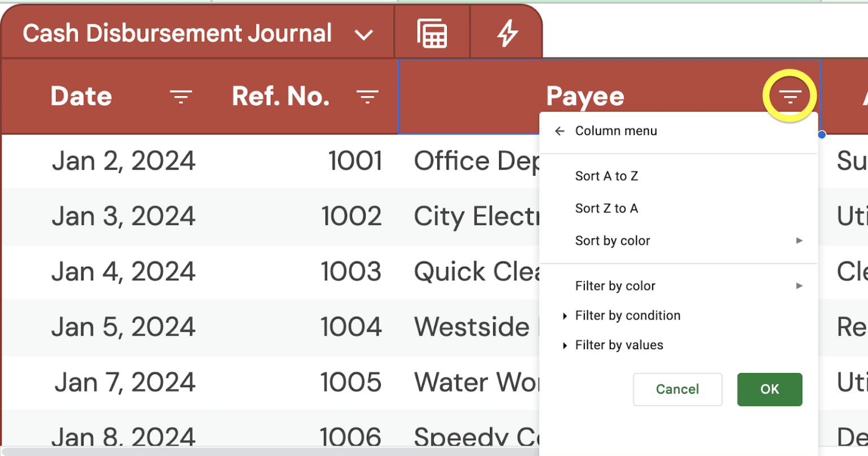The height and width of the screenshot is (456, 868).
Task: Click the back arrow beside Column menu
Action: 559,131
